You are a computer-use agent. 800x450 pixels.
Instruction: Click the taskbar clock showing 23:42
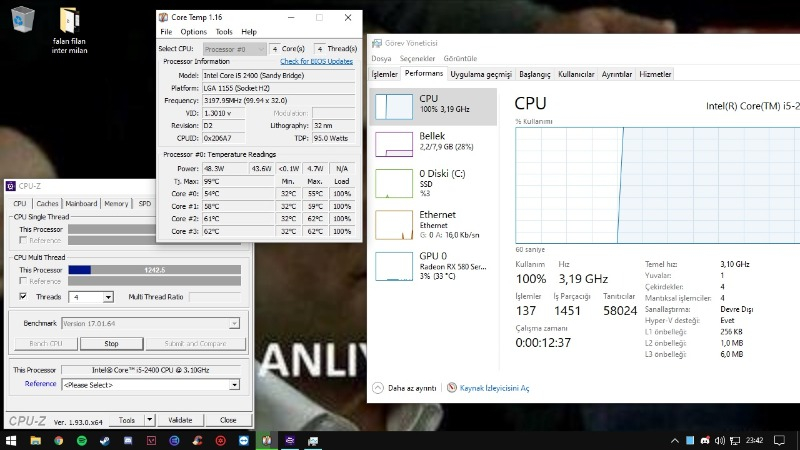pos(755,440)
